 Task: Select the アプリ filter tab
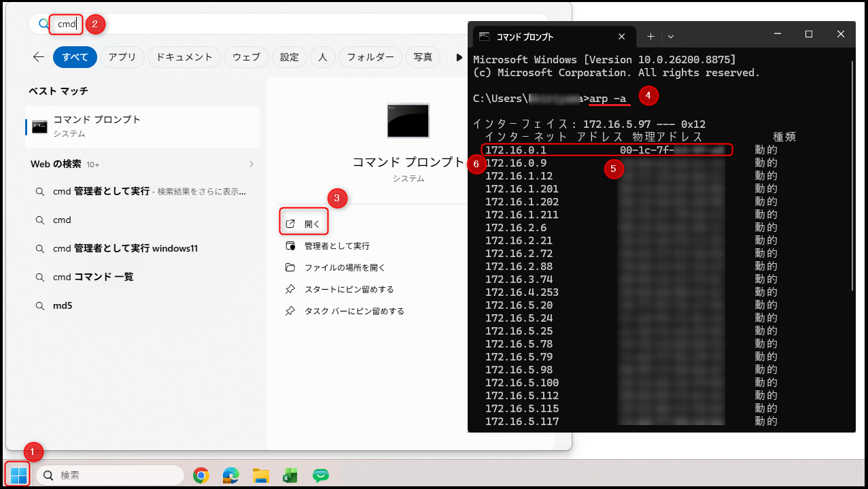122,57
